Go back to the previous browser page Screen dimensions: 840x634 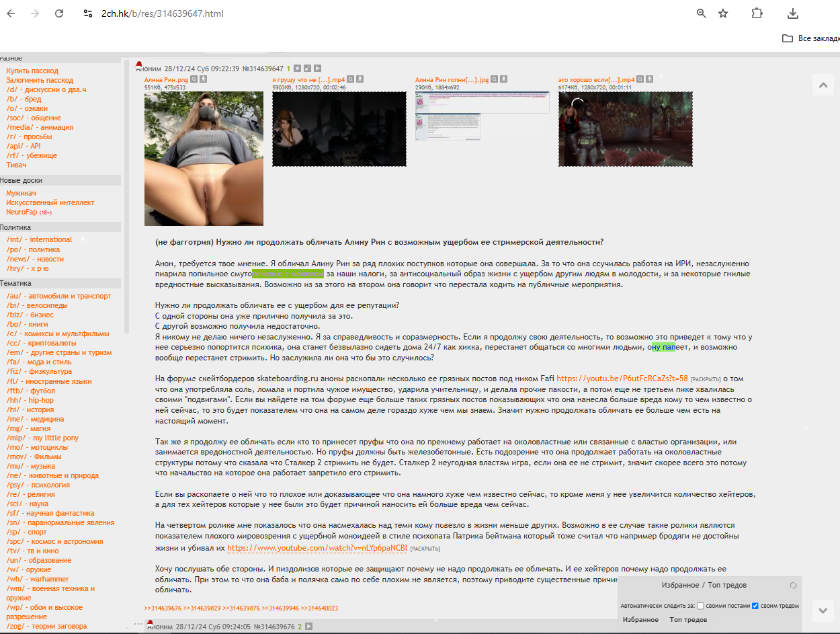tap(11, 13)
